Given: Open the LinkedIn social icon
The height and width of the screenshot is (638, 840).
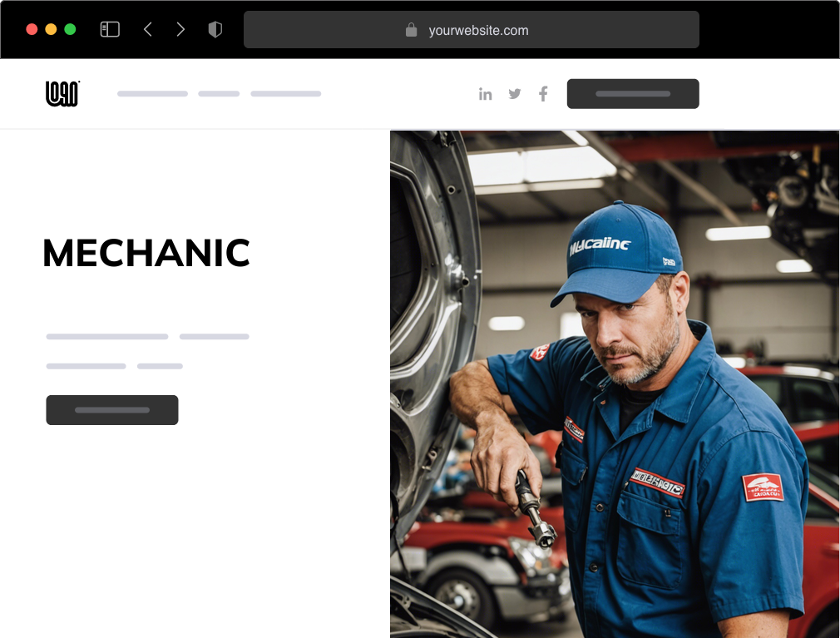Looking at the screenshot, I should tap(486, 94).
